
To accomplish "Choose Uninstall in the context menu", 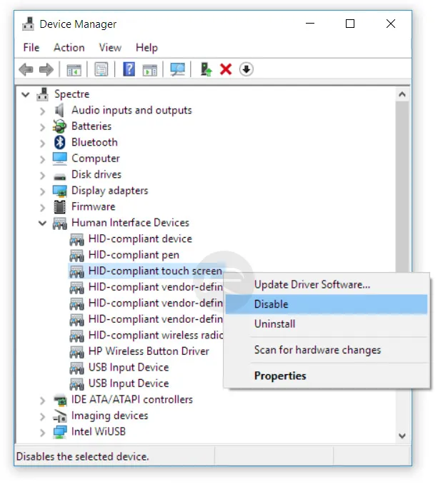I will pyautogui.click(x=327, y=324).
